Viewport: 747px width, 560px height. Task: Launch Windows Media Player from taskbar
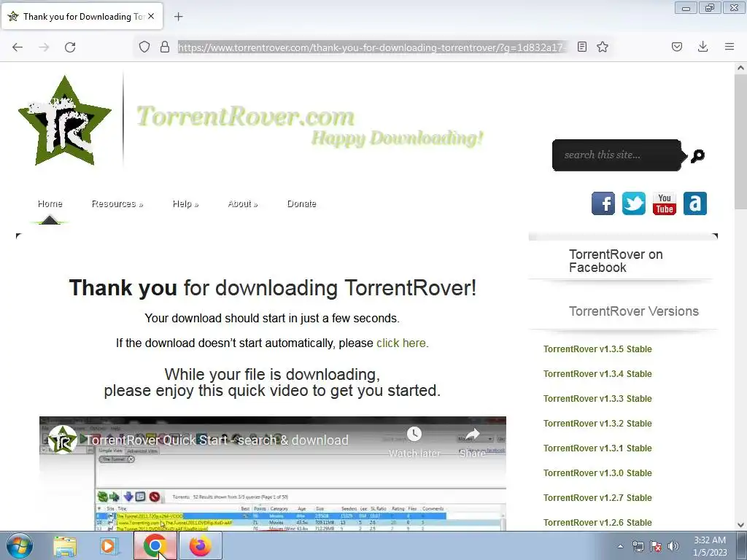pos(109,546)
